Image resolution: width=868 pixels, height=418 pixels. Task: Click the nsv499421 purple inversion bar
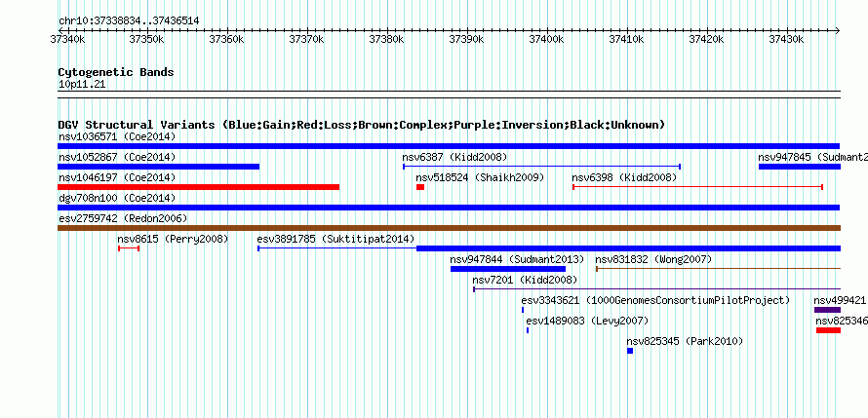[827, 310]
